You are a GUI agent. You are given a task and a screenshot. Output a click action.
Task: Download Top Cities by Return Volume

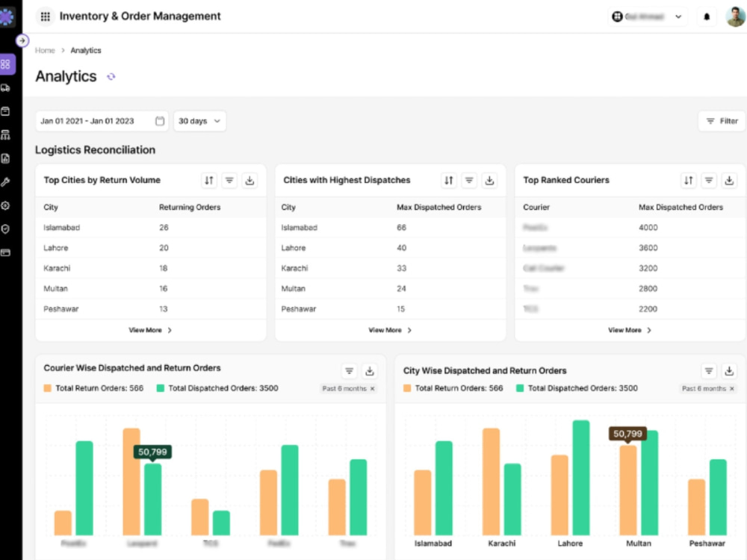pos(249,181)
